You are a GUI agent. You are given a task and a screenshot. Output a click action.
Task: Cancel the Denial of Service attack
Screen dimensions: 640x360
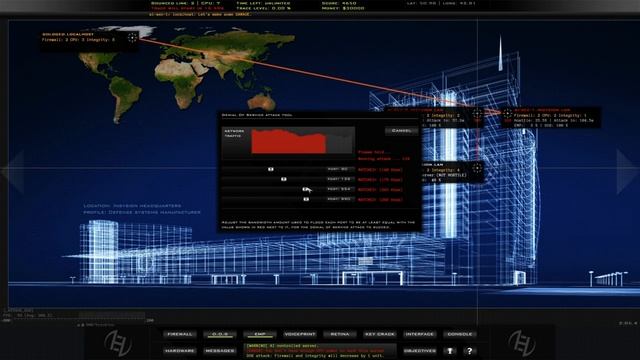(x=401, y=131)
